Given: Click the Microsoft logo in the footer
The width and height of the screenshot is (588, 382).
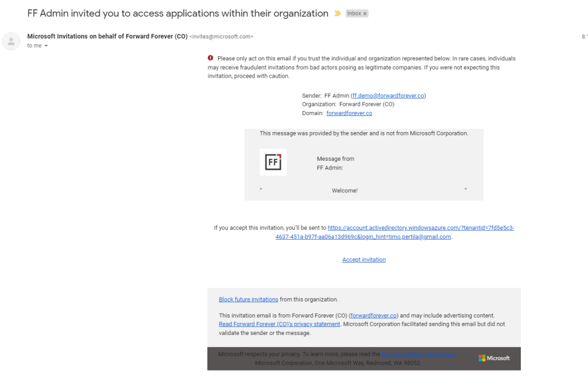Looking at the screenshot, I should pos(494,358).
